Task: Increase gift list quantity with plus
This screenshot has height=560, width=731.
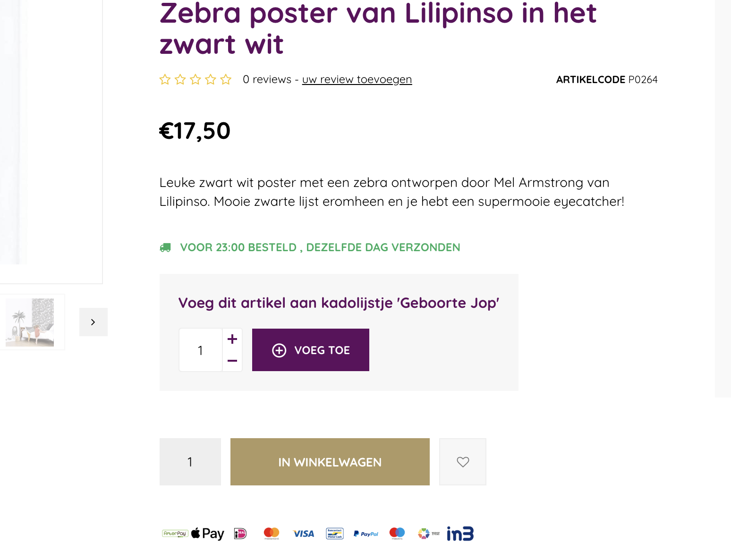Action: pyautogui.click(x=232, y=339)
